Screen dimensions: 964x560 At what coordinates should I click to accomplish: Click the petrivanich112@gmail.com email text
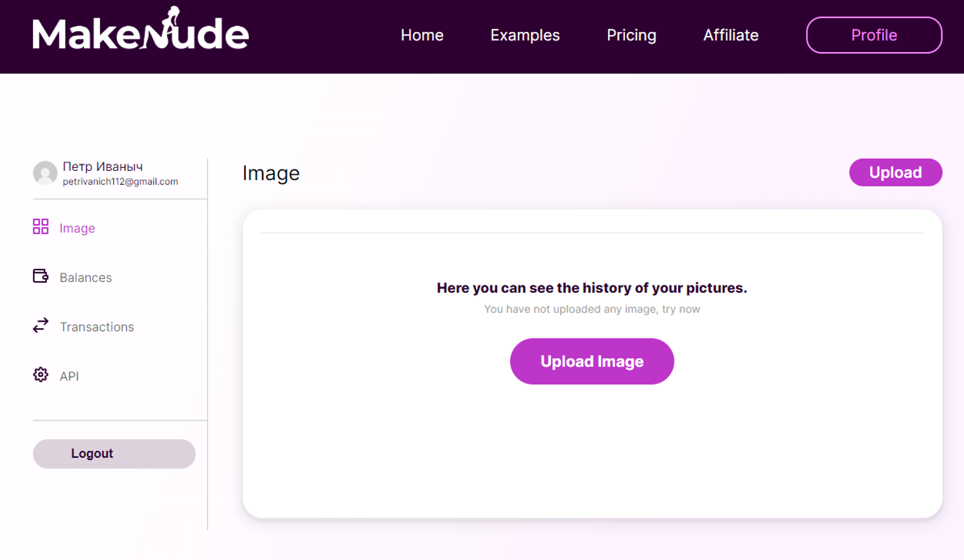click(120, 182)
